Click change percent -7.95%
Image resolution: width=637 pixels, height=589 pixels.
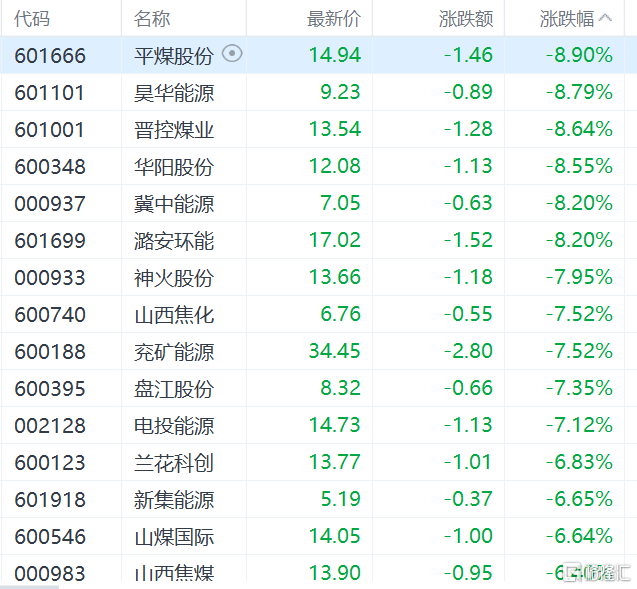coord(579,277)
